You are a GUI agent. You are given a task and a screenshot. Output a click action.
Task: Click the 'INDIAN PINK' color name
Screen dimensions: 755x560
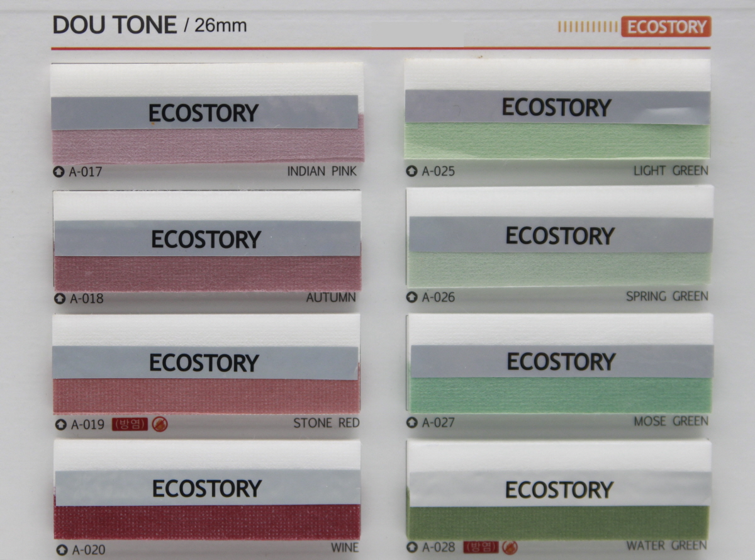click(322, 171)
